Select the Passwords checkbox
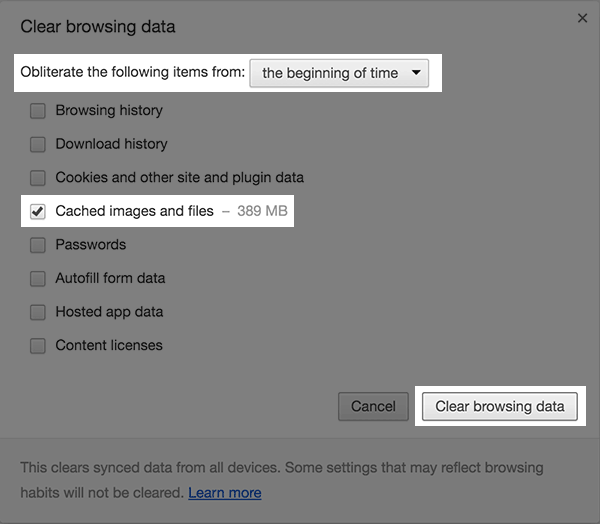The width and height of the screenshot is (600, 524). coord(38,245)
